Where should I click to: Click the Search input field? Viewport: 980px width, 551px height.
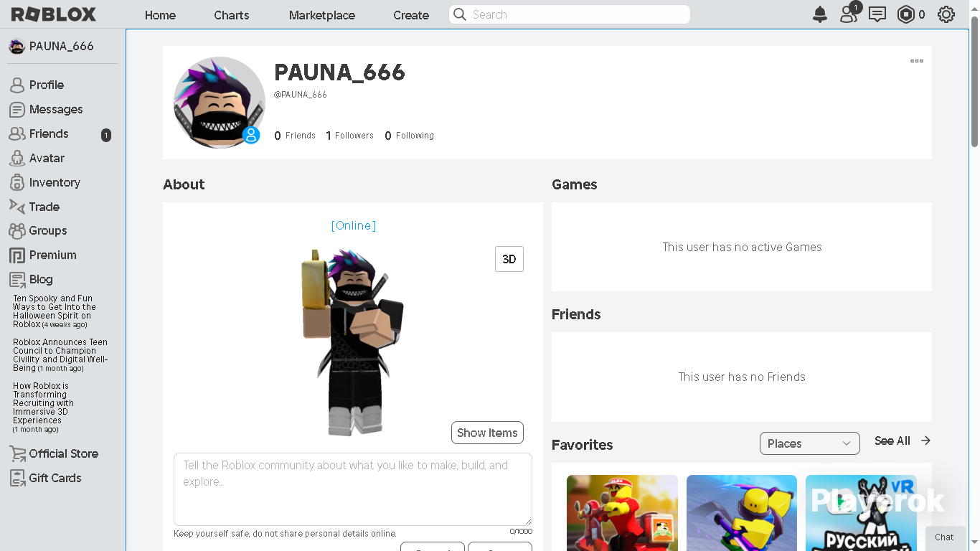570,14
